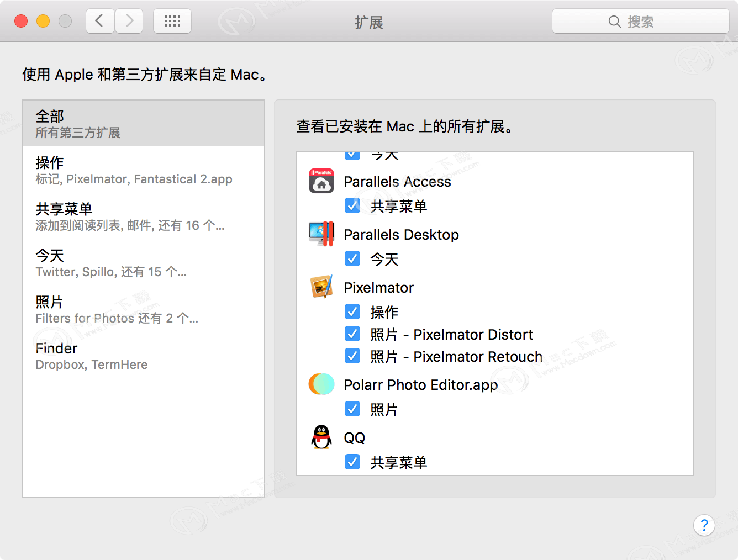Select 共享菜单 category in sidebar

click(x=144, y=216)
